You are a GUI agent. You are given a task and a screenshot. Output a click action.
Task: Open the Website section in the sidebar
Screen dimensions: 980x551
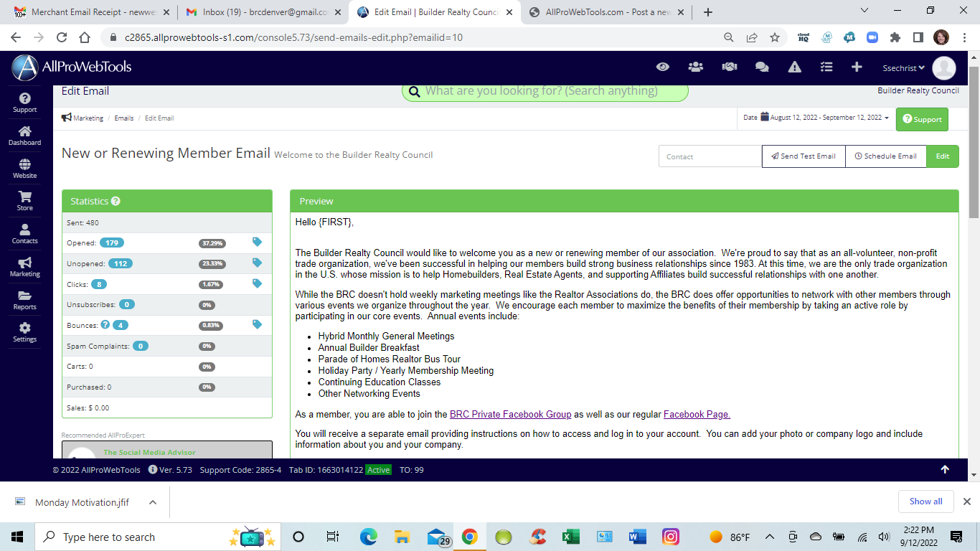coord(24,169)
